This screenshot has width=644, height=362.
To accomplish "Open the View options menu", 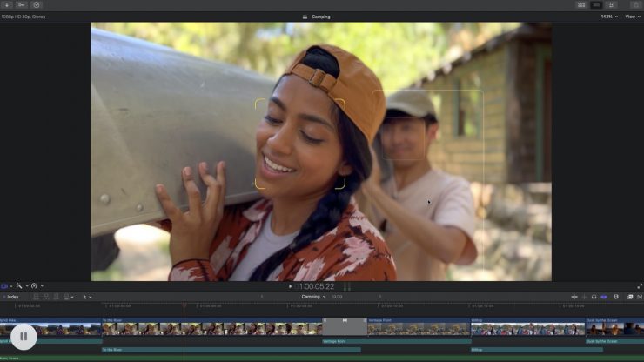I will pyautogui.click(x=631, y=17).
